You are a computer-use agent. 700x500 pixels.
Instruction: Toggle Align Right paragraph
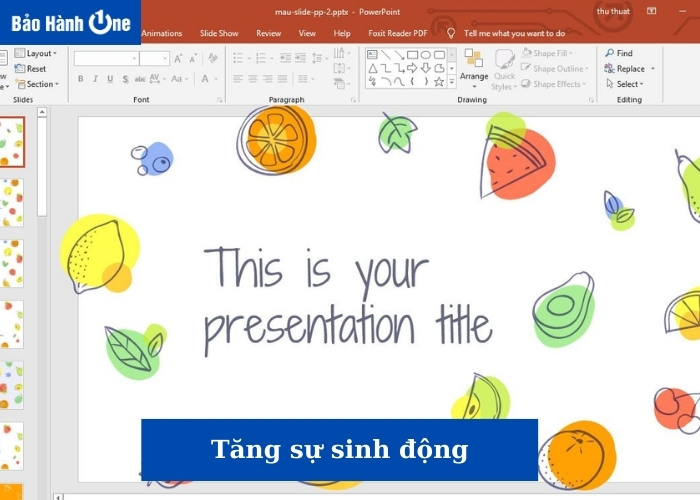coord(267,79)
